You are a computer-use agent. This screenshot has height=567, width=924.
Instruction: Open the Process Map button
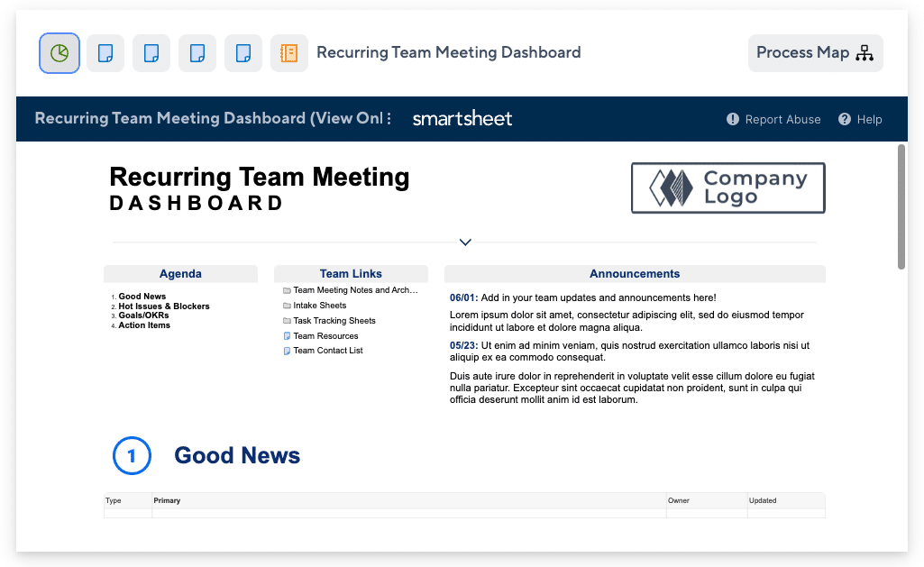(x=816, y=53)
